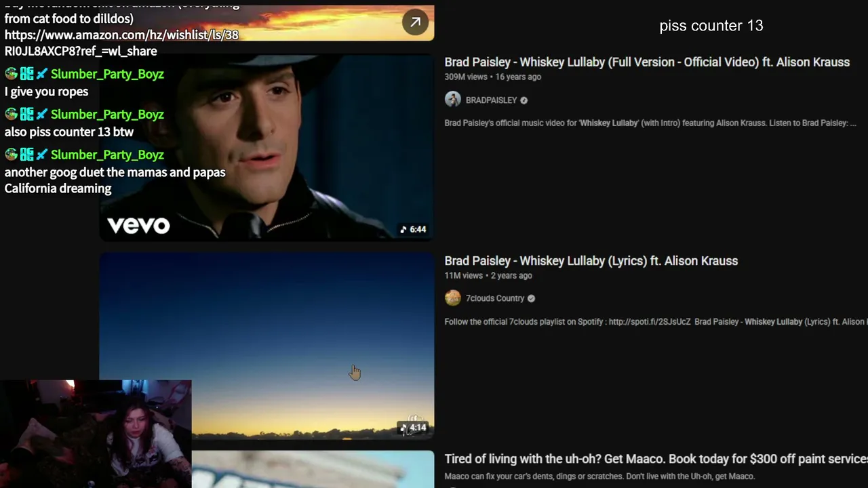The width and height of the screenshot is (868, 488).
Task: Click the vevo logo on the Brad Paisley thumbnail
Action: pos(138,225)
